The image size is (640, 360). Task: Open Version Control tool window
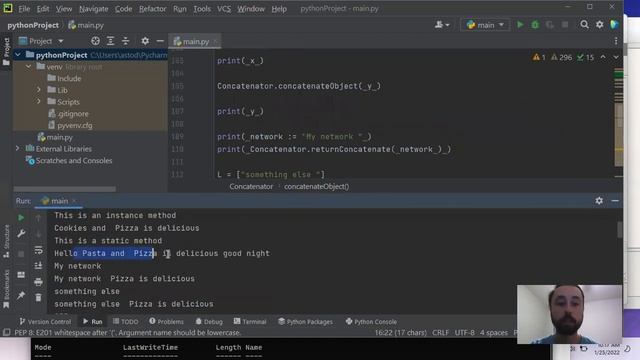click(45, 322)
